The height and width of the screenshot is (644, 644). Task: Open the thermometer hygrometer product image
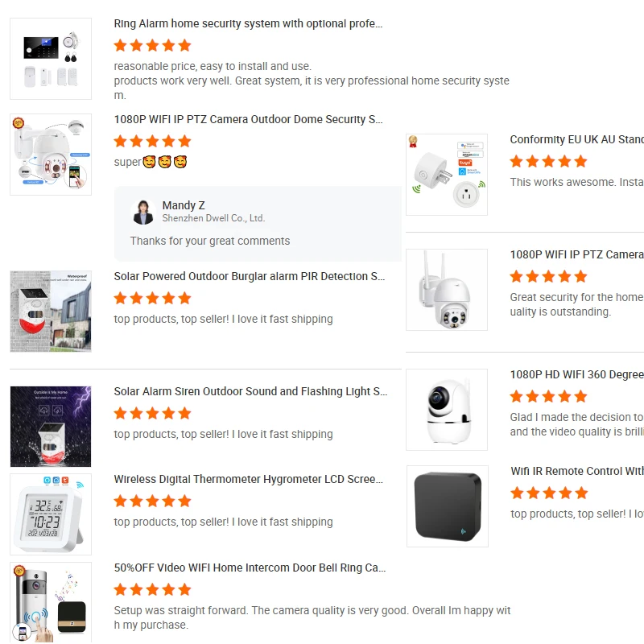[51, 514]
